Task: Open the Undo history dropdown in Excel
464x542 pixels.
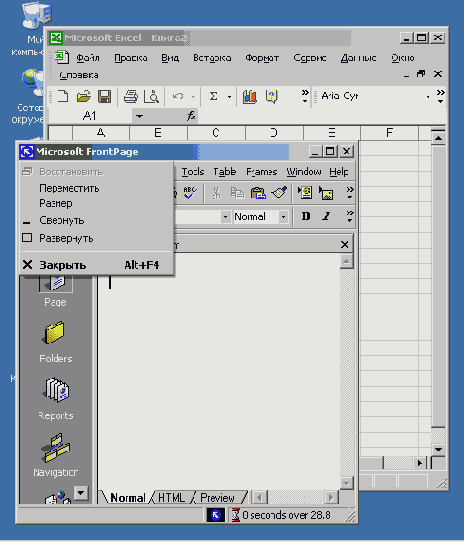Action: pos(193,97)
